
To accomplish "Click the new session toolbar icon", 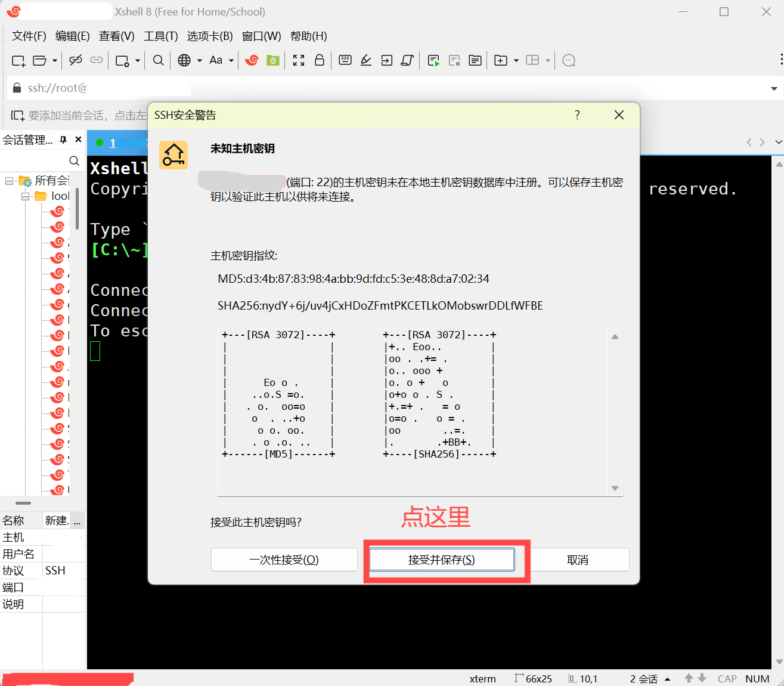I will (18, 60).
